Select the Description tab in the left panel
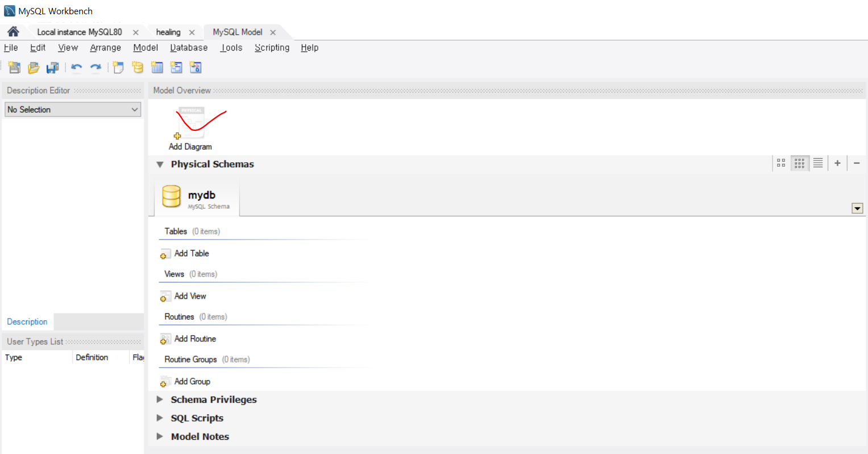This screenshot has width=868, height=454. coord(27,321)
